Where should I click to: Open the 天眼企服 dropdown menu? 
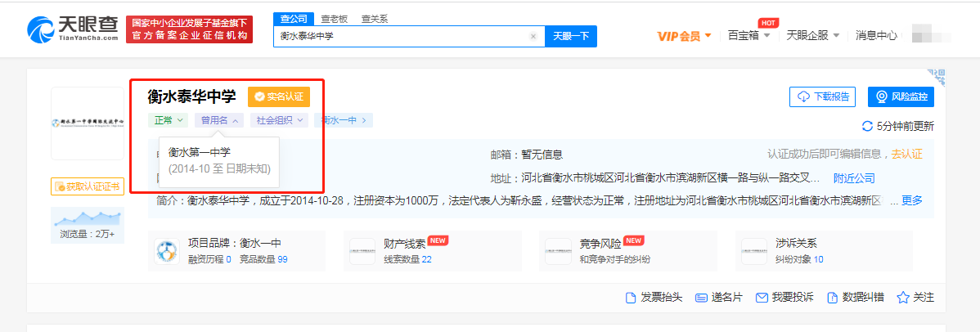[813, 36]
